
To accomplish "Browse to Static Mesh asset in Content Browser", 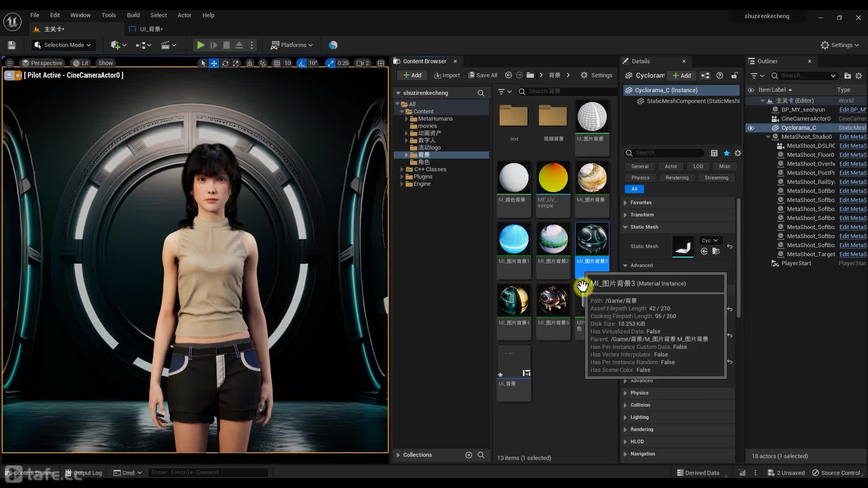I will (716, 252).
